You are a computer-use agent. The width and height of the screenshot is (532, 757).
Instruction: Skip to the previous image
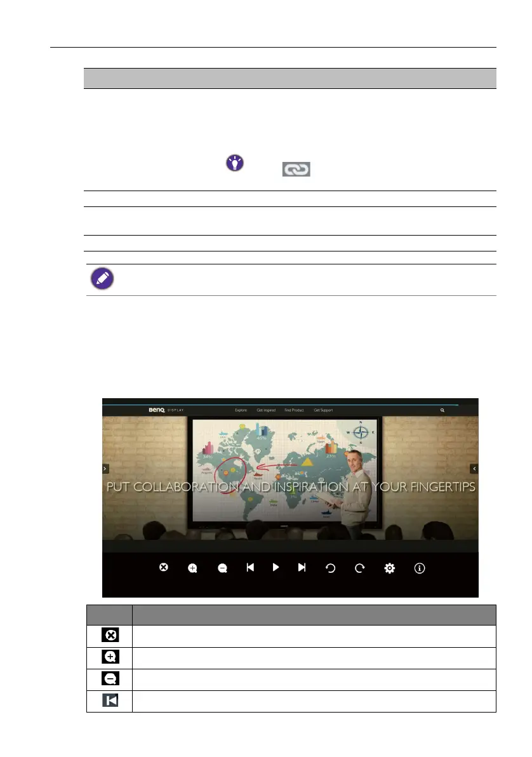(x=250, y=567)
